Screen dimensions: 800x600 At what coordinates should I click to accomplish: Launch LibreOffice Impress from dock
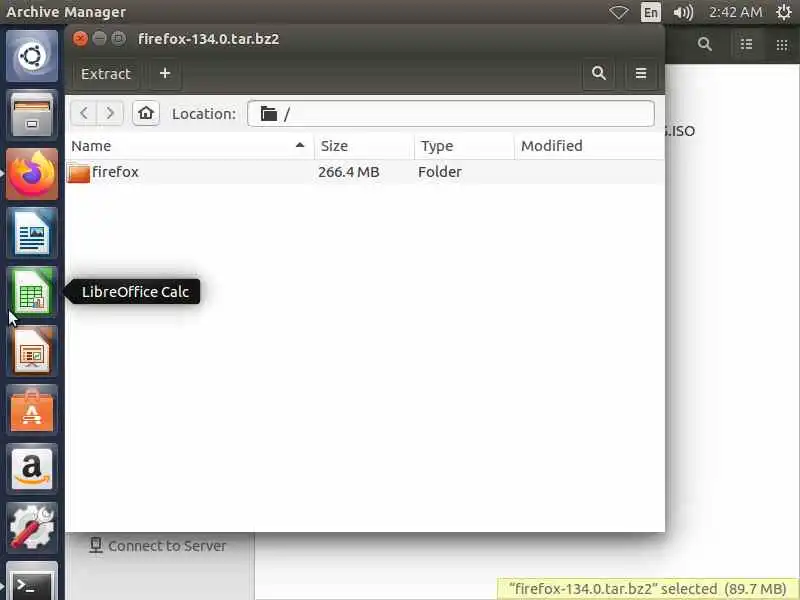click(32, 352)
